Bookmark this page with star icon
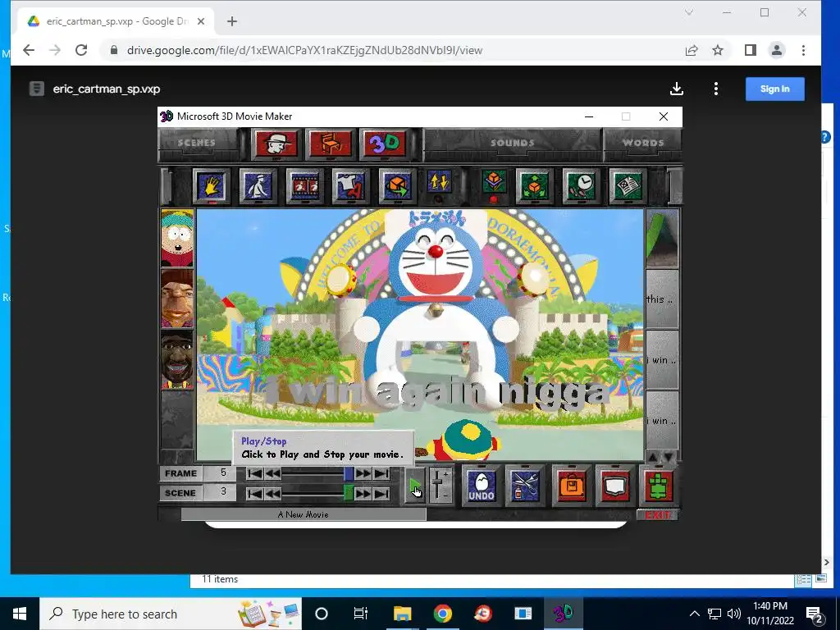The image size is (840, 630). (x=718, y=50)
